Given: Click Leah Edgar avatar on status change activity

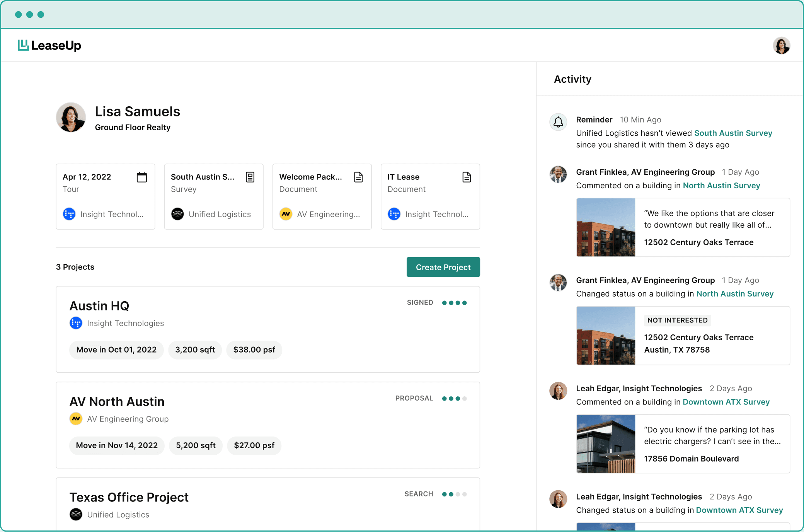Looking at the screenshot, I should click(x=558, y=499).
